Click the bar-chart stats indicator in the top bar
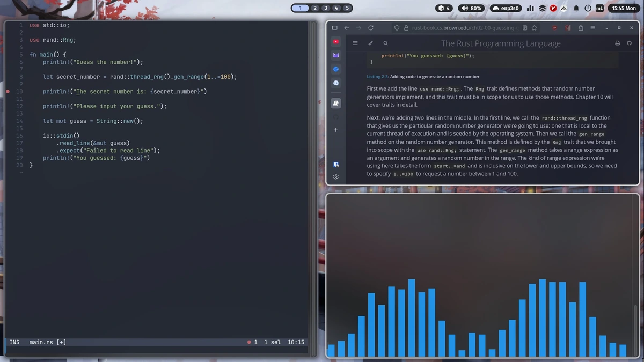Viewport: 644px width, 362px height. [530, 8]
